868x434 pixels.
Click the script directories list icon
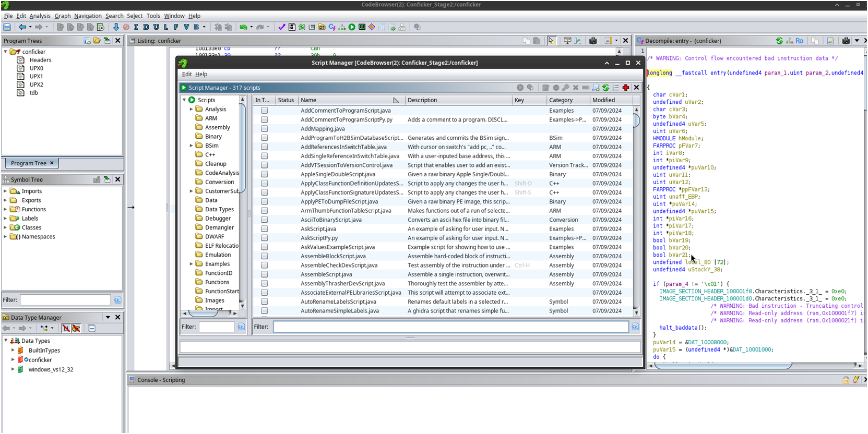(615, 88)
